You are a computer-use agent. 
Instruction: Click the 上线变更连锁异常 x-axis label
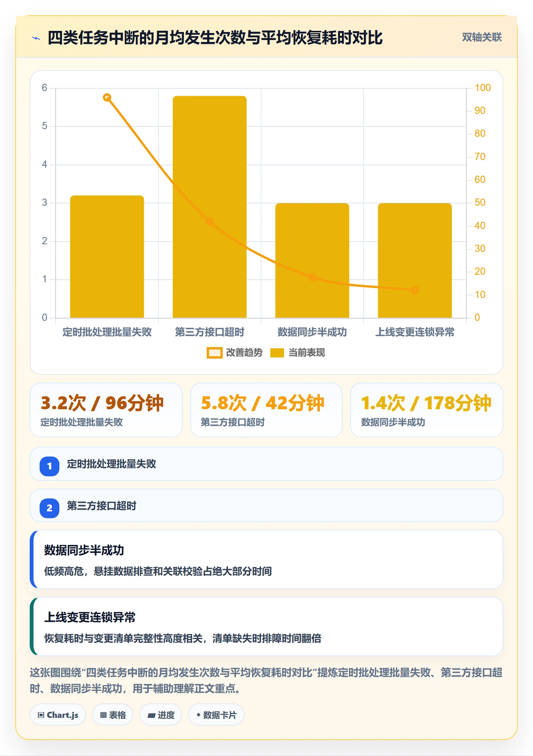pos(415,332)
